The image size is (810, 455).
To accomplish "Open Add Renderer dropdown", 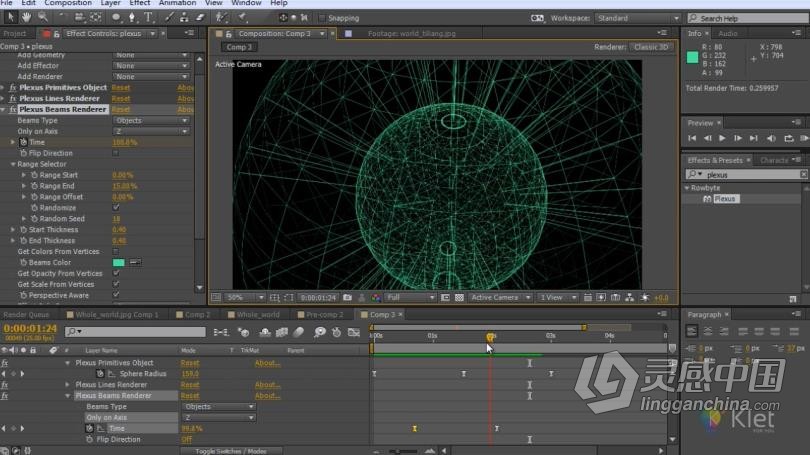I will [151, 76].
